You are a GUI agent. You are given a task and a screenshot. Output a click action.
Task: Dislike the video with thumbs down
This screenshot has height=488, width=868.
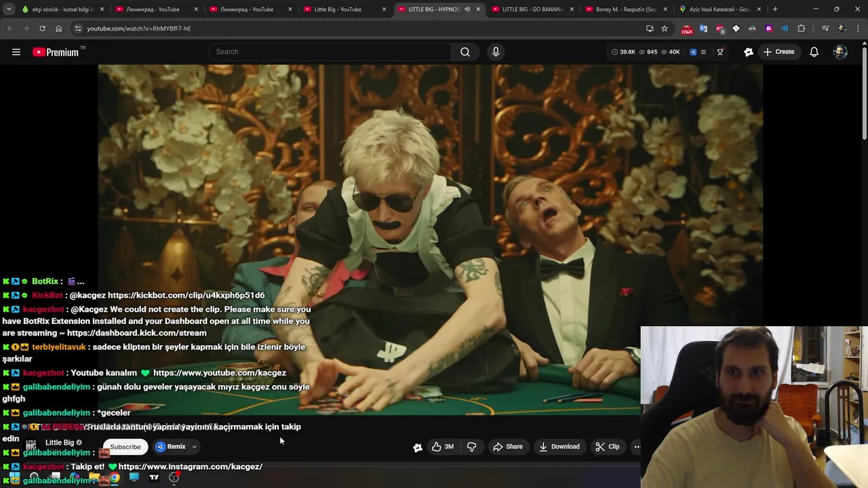[x=471, y=447]
